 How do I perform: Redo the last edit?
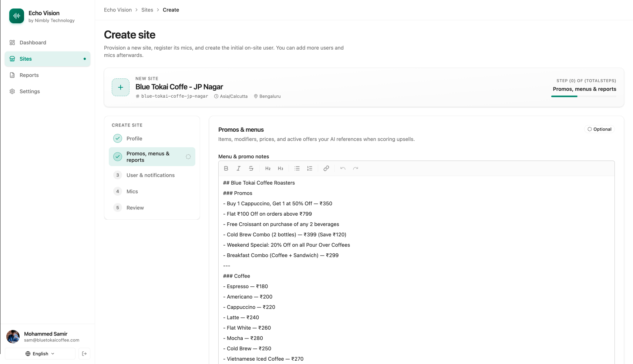coord(356,168)
